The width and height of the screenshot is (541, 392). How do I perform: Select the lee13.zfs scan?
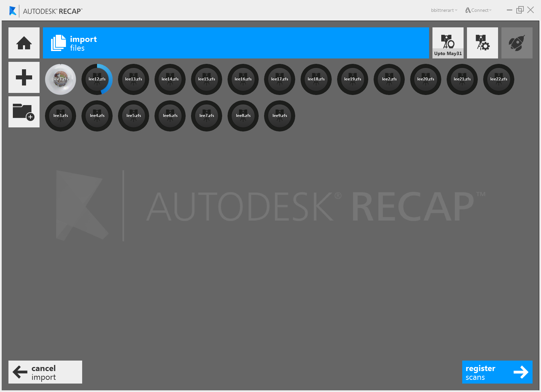point(134,79)
